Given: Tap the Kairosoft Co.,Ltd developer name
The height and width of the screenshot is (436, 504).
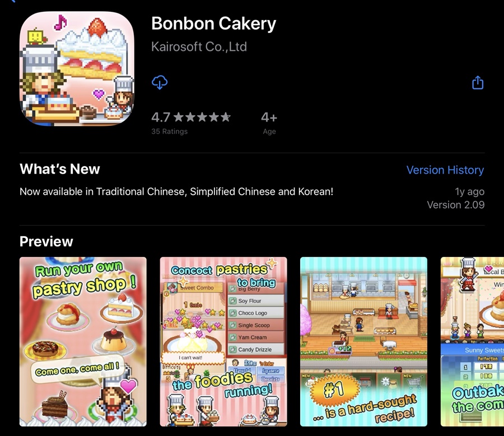Looking at the screenshot, I should pos(199,47).
